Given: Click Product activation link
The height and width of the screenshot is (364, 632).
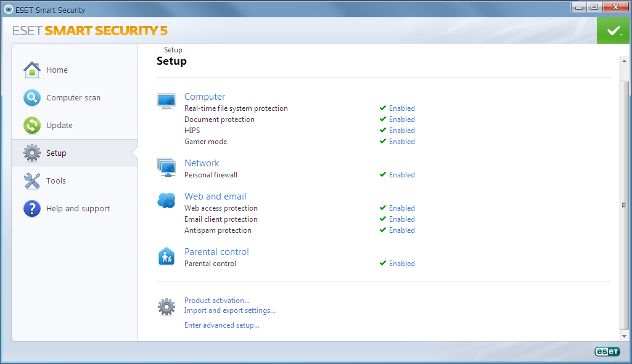Looking at the screenshot, I should click(x=217, y=301).
